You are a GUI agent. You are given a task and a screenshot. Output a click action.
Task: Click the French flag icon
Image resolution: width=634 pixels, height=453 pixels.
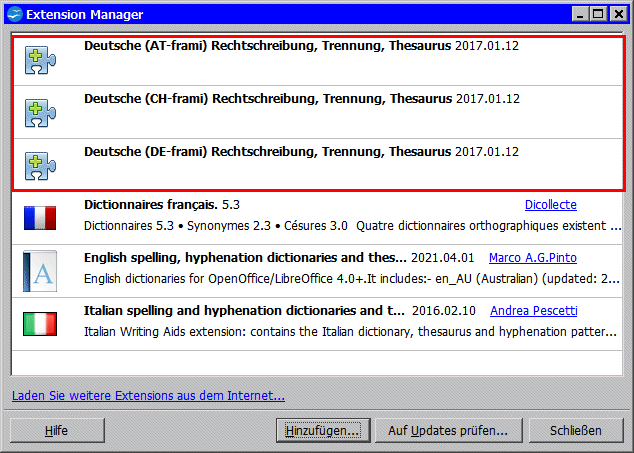[40, 218]
